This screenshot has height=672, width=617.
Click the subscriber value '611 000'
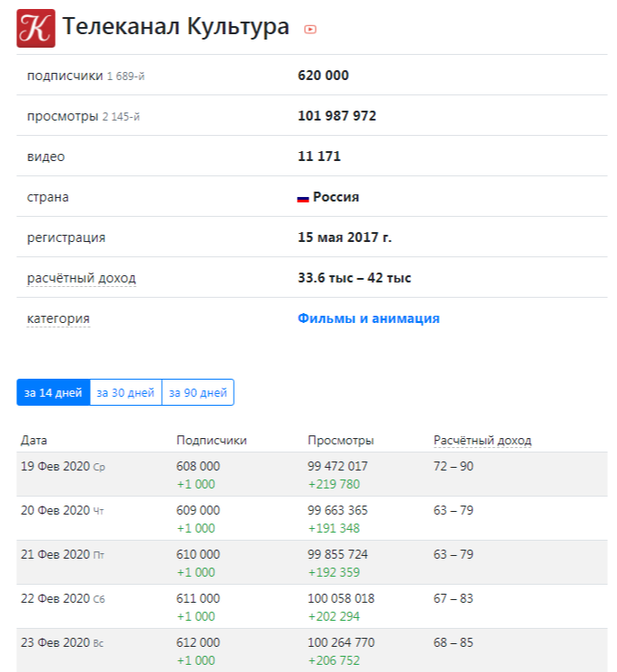198,598
